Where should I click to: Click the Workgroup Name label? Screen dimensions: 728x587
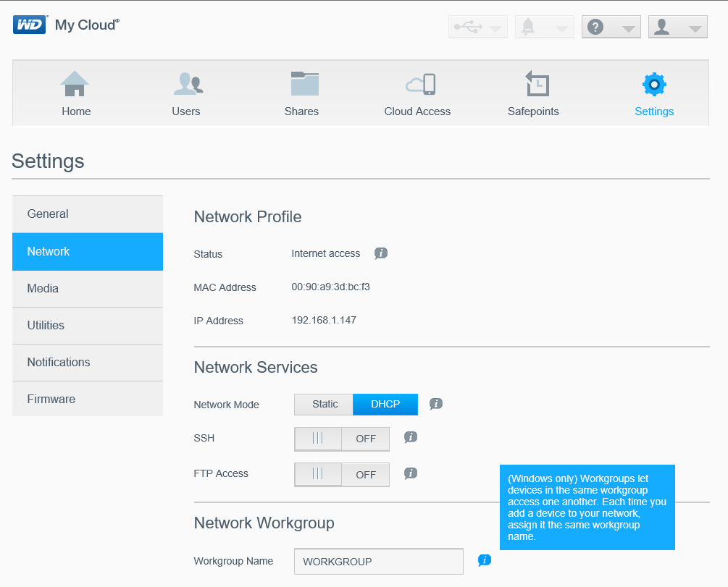click(233, 561)
